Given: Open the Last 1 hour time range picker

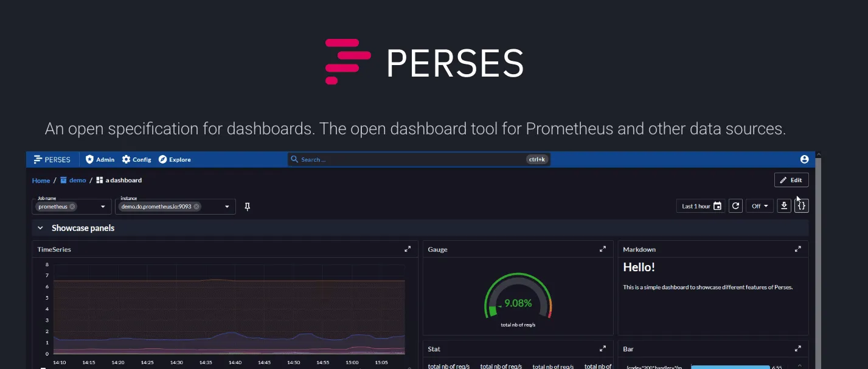Looking at the screenshot, I should pos(701,206).
